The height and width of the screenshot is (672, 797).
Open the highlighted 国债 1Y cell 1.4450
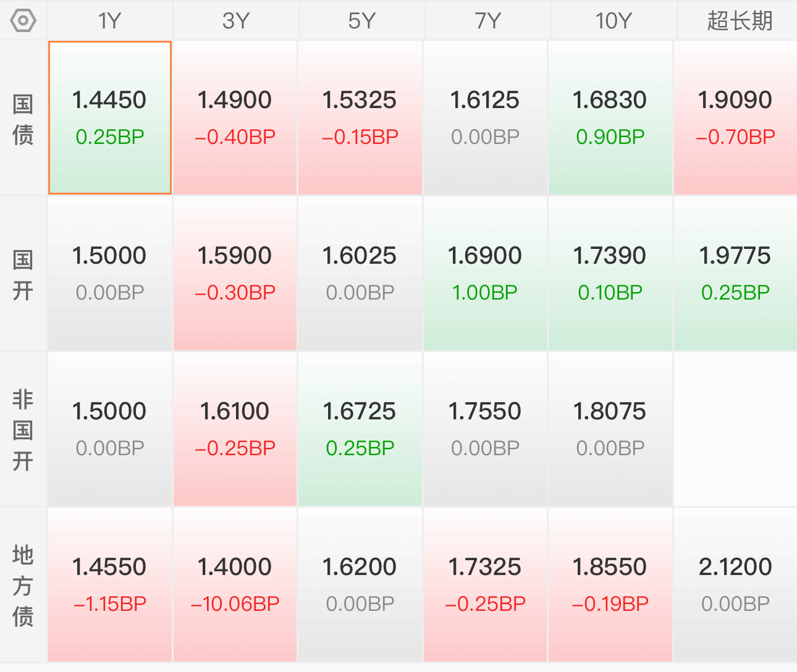point(110,118)
